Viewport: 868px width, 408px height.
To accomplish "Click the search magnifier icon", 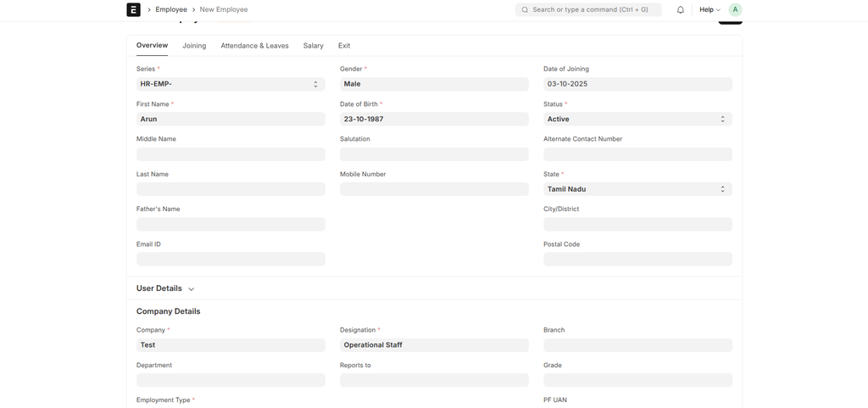I will tap(525, 10).
